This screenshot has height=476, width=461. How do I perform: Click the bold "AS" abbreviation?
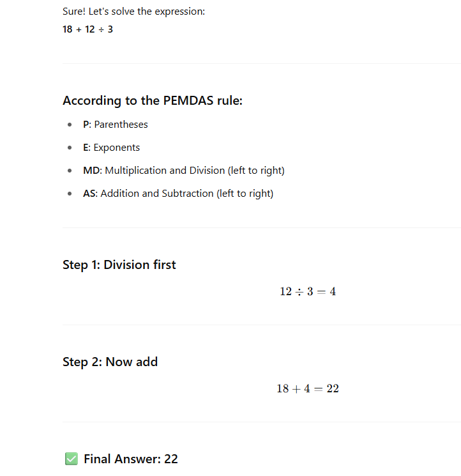click(x=89, y=194)
